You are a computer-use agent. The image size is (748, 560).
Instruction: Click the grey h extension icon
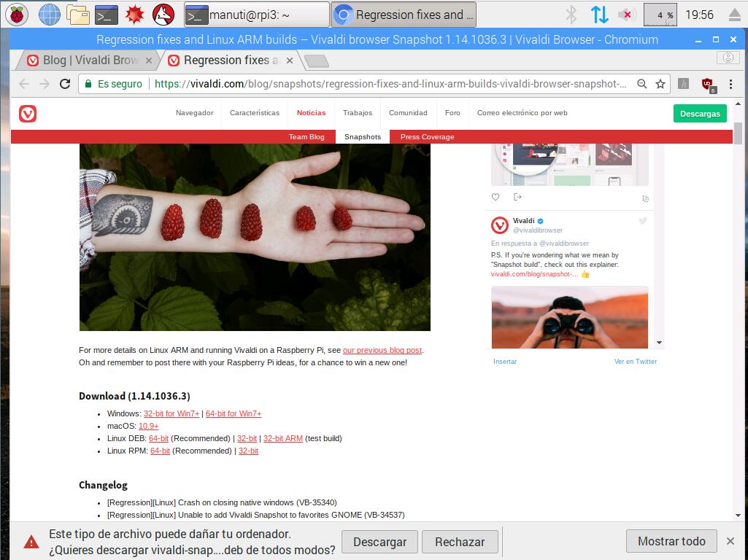(x=683, y=84)
